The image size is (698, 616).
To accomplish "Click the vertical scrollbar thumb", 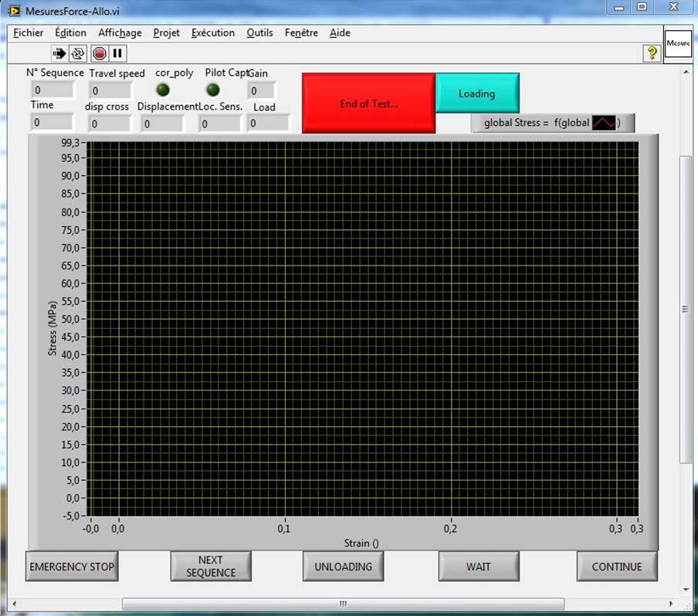I will coord(685,310).
